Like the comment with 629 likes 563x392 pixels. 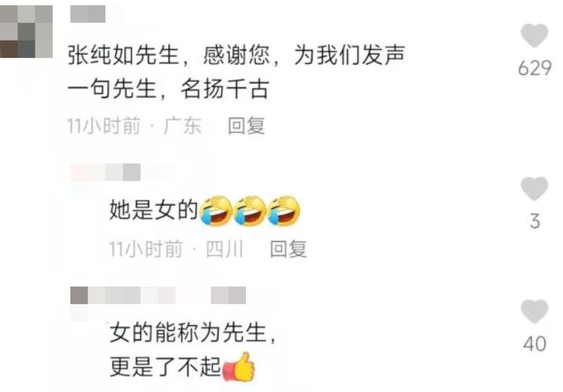tap(534, 35)
